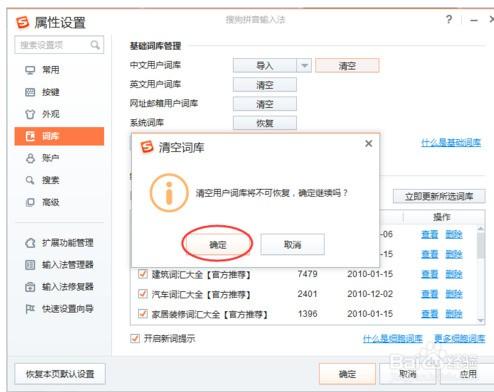Click 删除 for 汽车词汇大全 row
The height and width of the screenshot is (392, 494).
pyautogui.click(x=454, y=294)
